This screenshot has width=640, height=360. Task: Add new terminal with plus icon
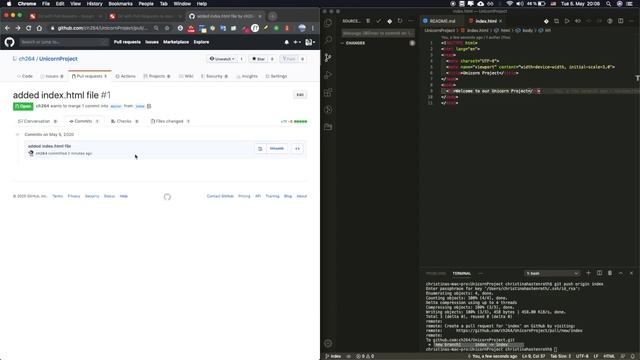coord(588,273)
